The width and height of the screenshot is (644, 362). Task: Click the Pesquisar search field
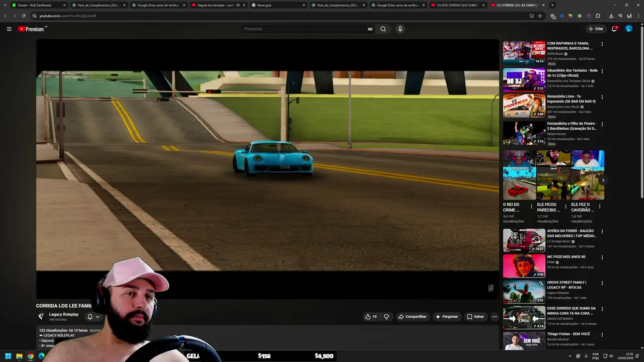(305, 29)
